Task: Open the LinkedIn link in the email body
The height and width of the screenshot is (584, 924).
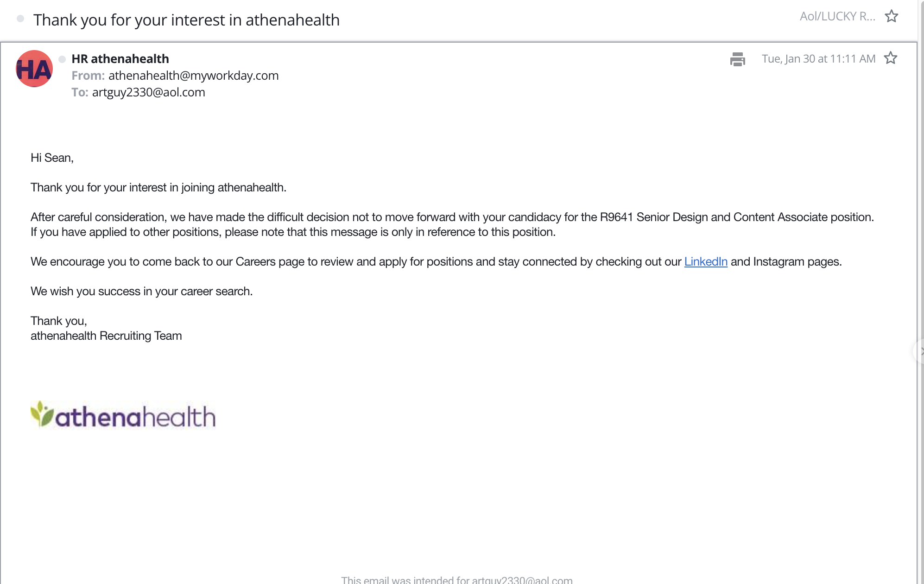Action: tap(706, 261)
